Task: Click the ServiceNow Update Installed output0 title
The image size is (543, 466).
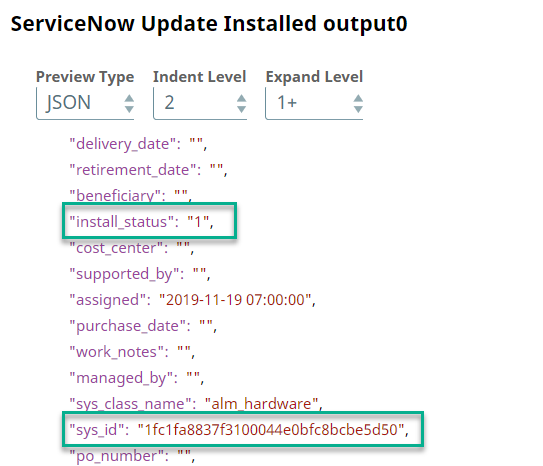Action: 209,24
